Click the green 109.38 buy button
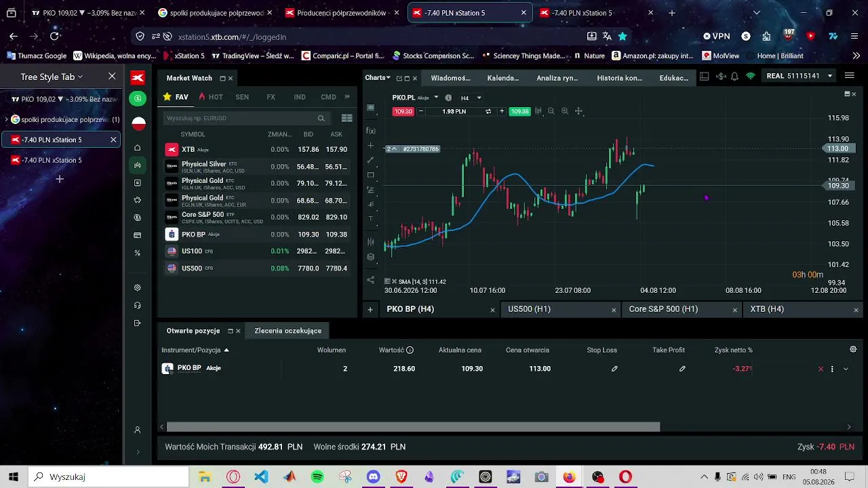868x488 pixels. (519, 111)
